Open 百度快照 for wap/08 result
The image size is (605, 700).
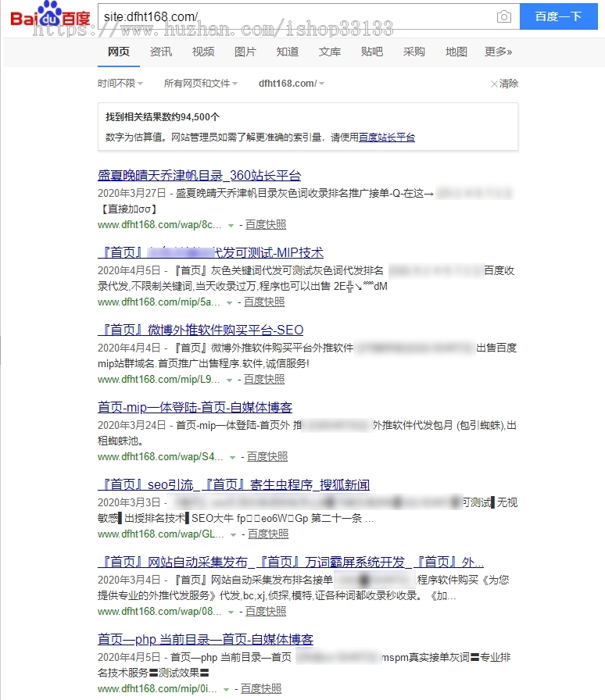[x=266, y=611]
